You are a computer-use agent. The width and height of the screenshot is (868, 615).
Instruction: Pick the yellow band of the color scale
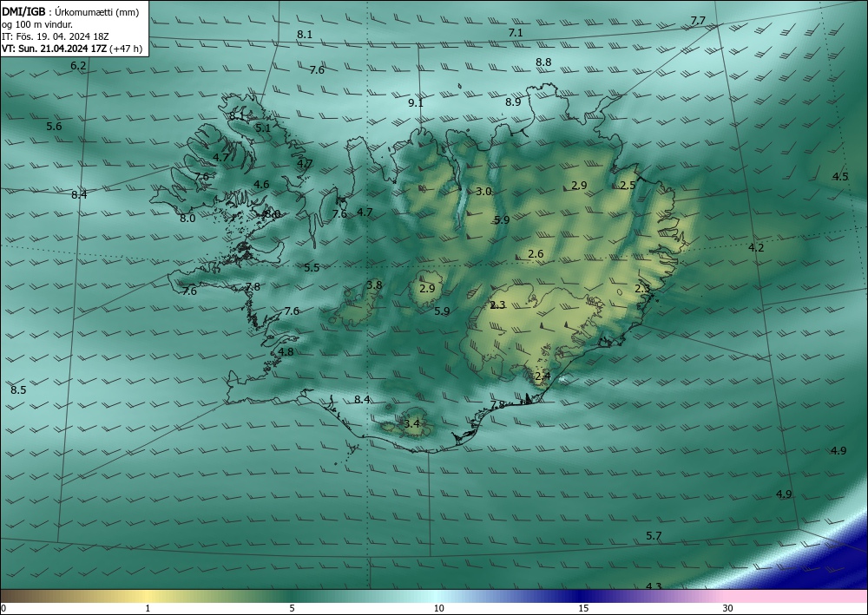tap(145, 596)
